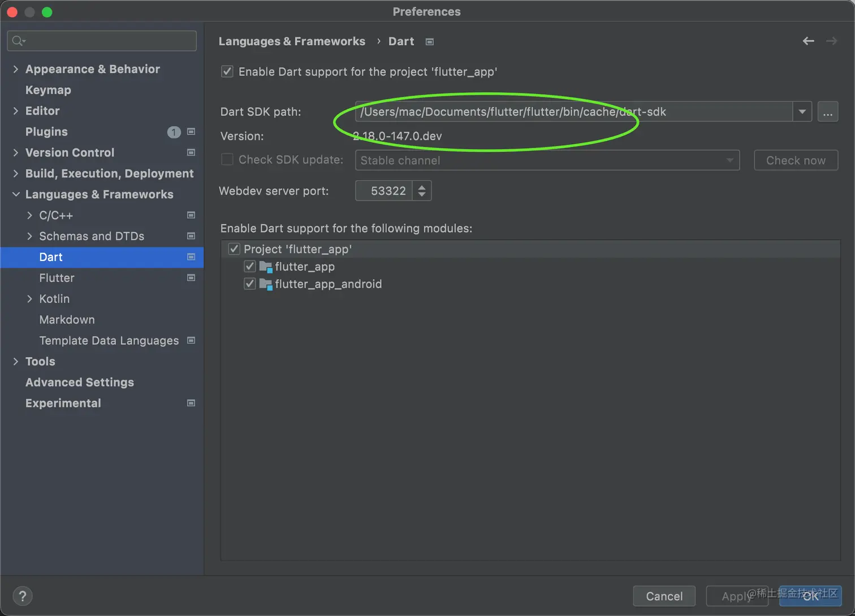Click project-level icon beside Dart breadcrumb
855x616 pixels.
[430, 42]
